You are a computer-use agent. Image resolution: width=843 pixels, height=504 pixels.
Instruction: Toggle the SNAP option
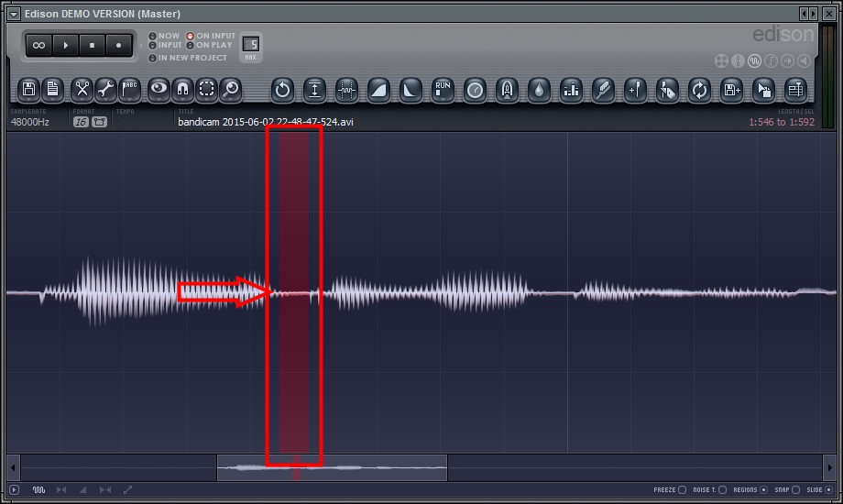coord(794,490)
